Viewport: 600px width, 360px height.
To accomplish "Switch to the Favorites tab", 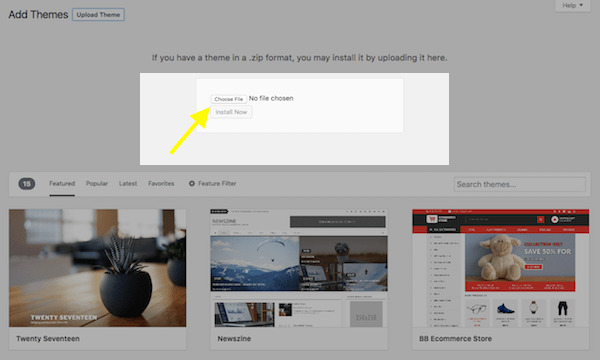I will [161, 184].
